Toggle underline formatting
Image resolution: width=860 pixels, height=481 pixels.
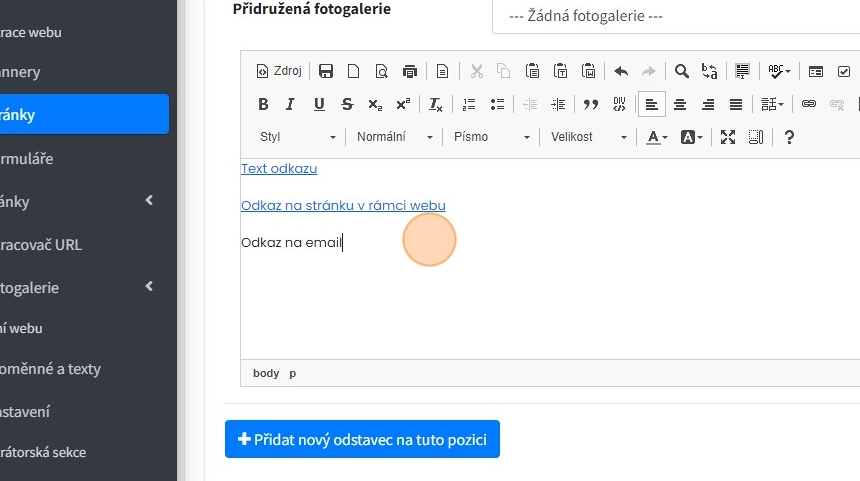point(319,104)
